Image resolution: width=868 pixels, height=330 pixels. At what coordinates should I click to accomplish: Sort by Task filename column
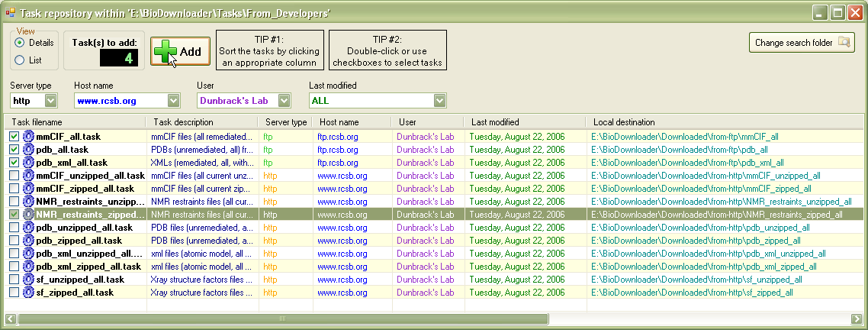[x=75, y=122]
